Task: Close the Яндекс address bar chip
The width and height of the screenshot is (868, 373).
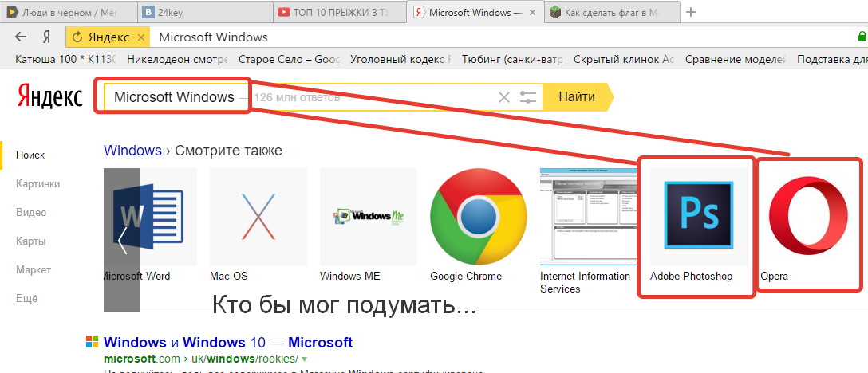Action: [x=140, y=37]
